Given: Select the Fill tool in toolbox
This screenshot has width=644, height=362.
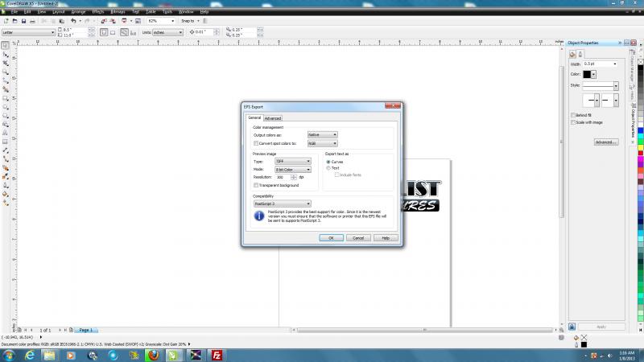Looking at the screenshot, I should coord(6,194).
